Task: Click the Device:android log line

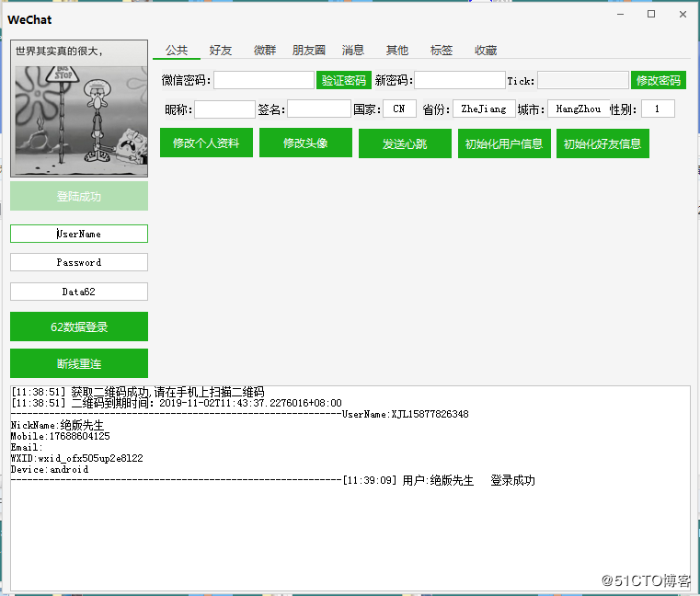Action: click(x=50, y=469)
